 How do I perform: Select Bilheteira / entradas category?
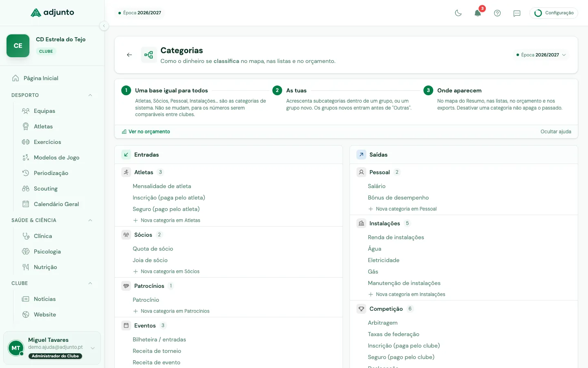point(159,339)
